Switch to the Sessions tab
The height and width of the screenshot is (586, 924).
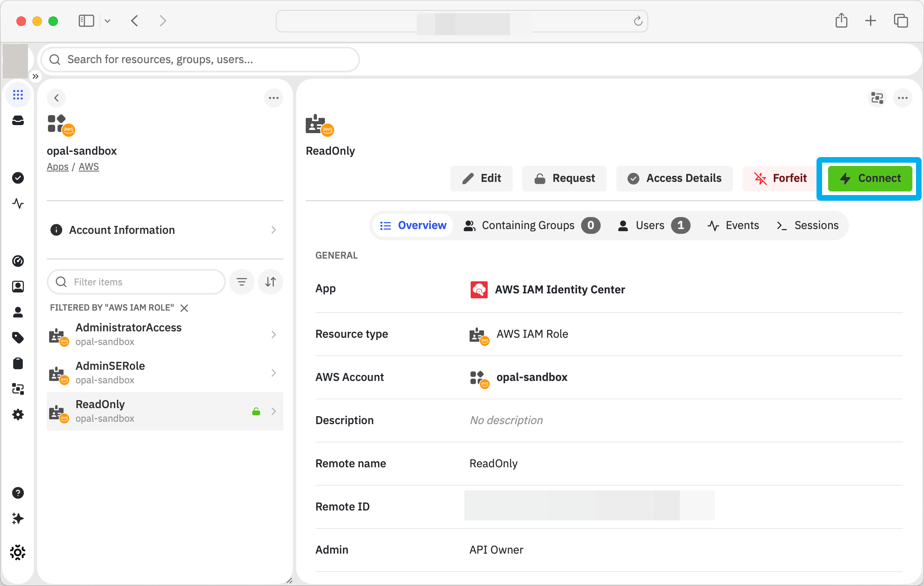pyautogui.click(x=808, y=225)
